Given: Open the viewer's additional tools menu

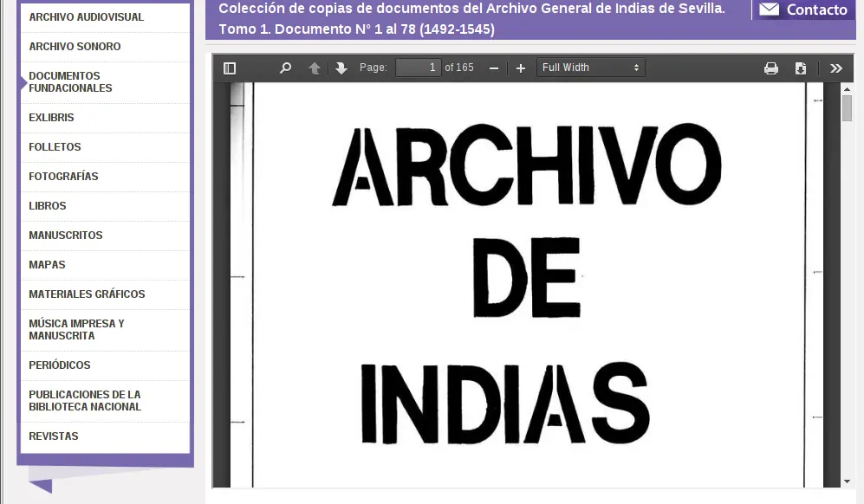Looking at the screenshot, I should [836, 68].
